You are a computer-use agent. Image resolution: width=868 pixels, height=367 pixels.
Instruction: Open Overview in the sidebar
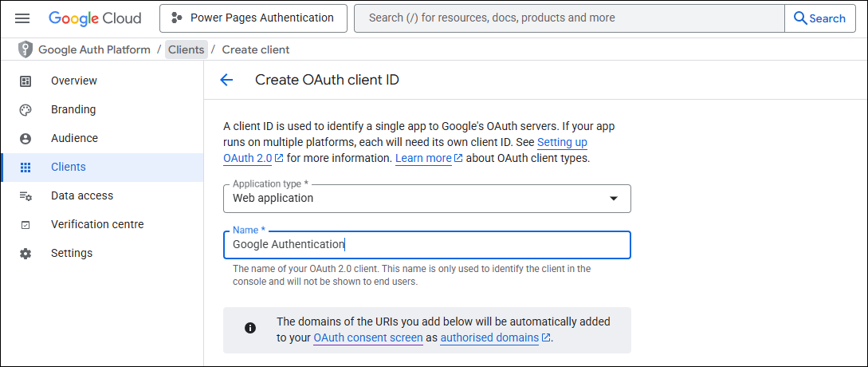(x=102, y=81)
